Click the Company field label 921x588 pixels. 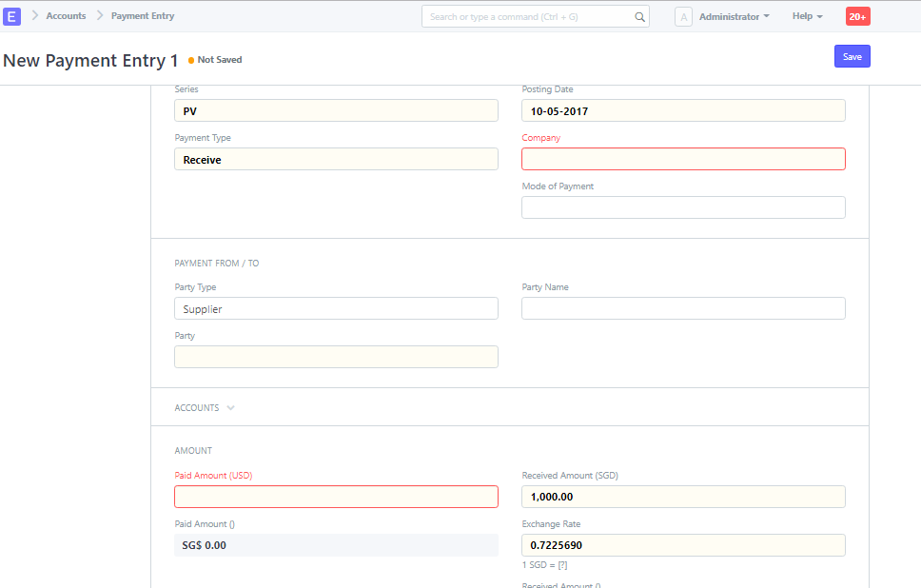pos(541,137)
